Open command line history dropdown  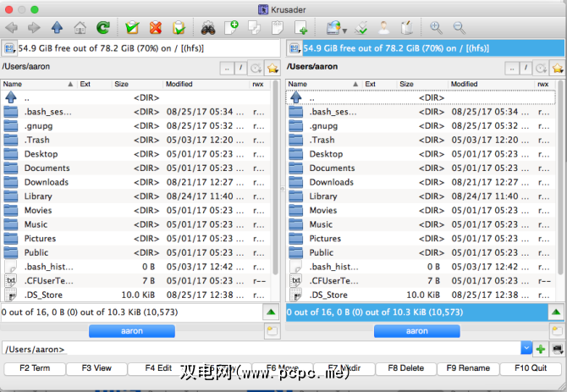526,348
